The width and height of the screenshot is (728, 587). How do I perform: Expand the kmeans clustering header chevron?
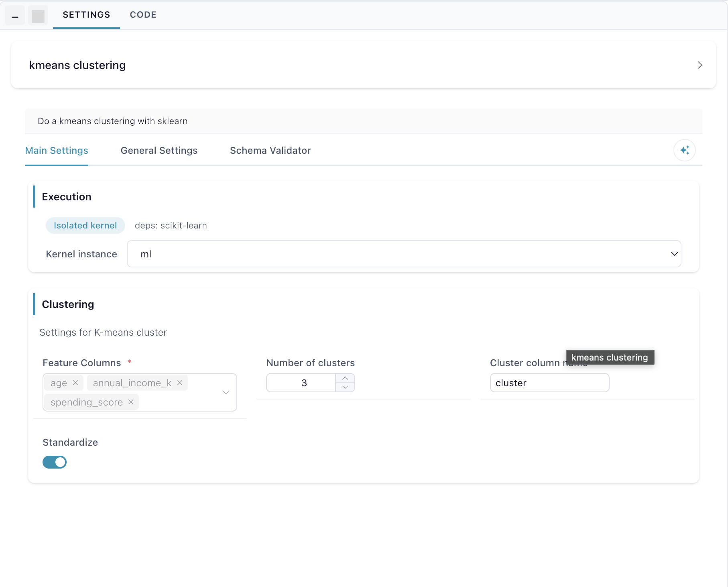click(700, 65)
